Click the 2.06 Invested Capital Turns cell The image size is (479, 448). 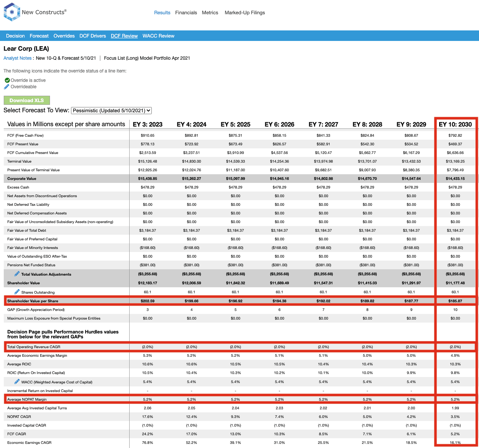click(x=148, y=408)
